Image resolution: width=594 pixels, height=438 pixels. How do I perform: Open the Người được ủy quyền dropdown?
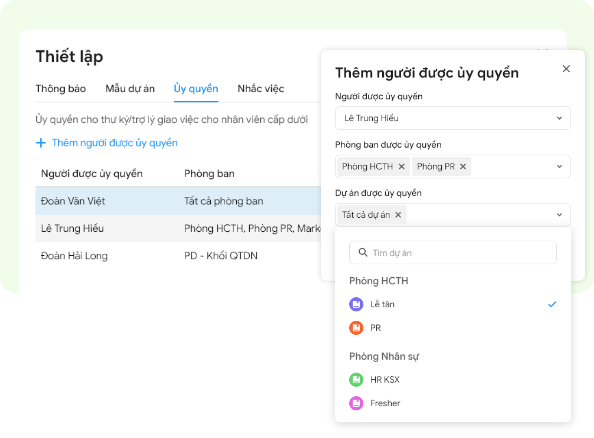453,118
